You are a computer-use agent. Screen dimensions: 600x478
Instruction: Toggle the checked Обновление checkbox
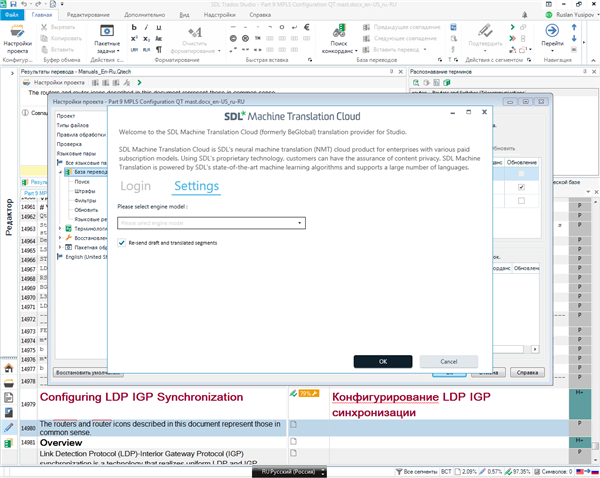pos(521,187)
